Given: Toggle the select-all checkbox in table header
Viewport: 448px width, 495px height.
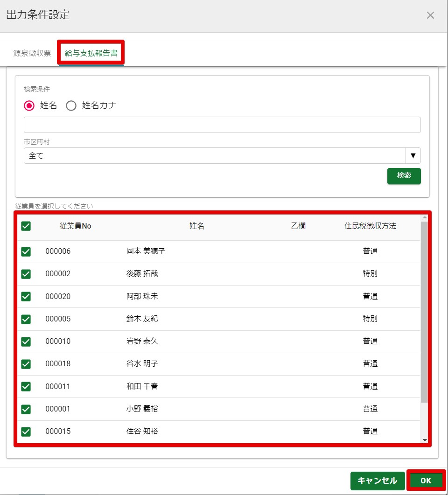Looking at the screenshot, I should (26, 226).
